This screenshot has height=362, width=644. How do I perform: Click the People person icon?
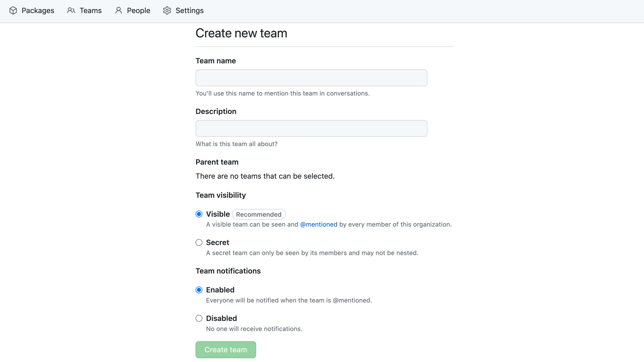pos(118,11)
